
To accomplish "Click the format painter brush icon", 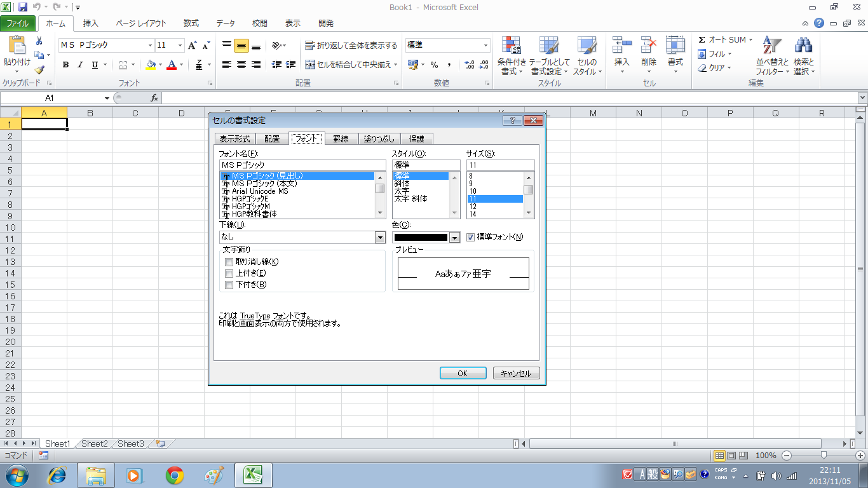I will [x=39, y=70].
